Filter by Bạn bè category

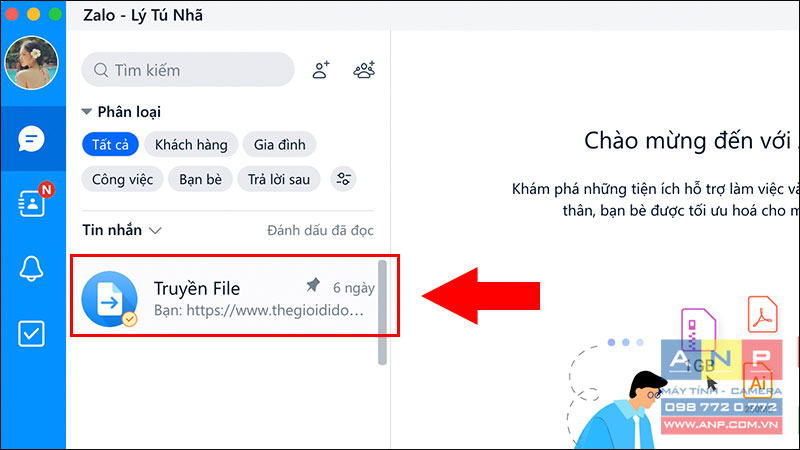pyautogui.click(x=201, y=180)
